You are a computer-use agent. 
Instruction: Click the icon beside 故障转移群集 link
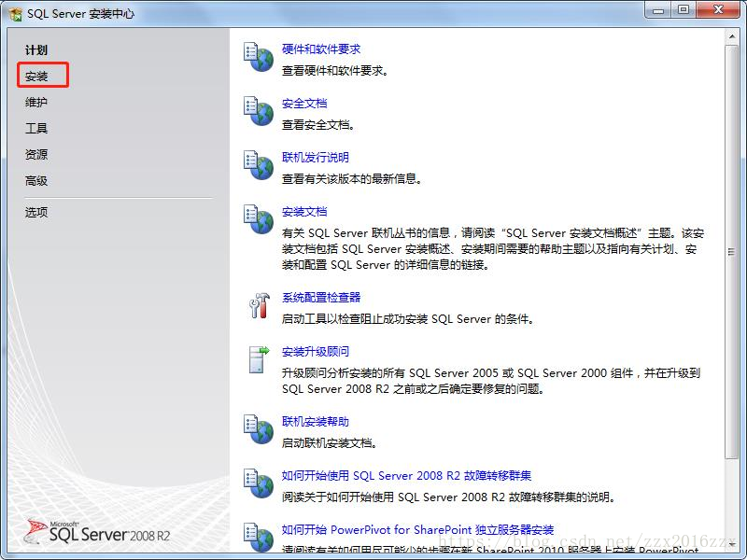point(259,483)
